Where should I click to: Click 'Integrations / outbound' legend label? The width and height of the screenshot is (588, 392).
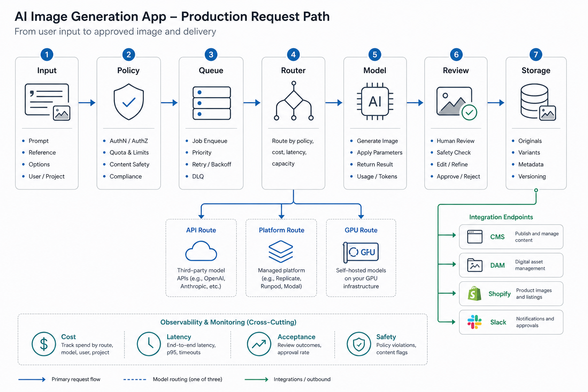click(302, 379)
